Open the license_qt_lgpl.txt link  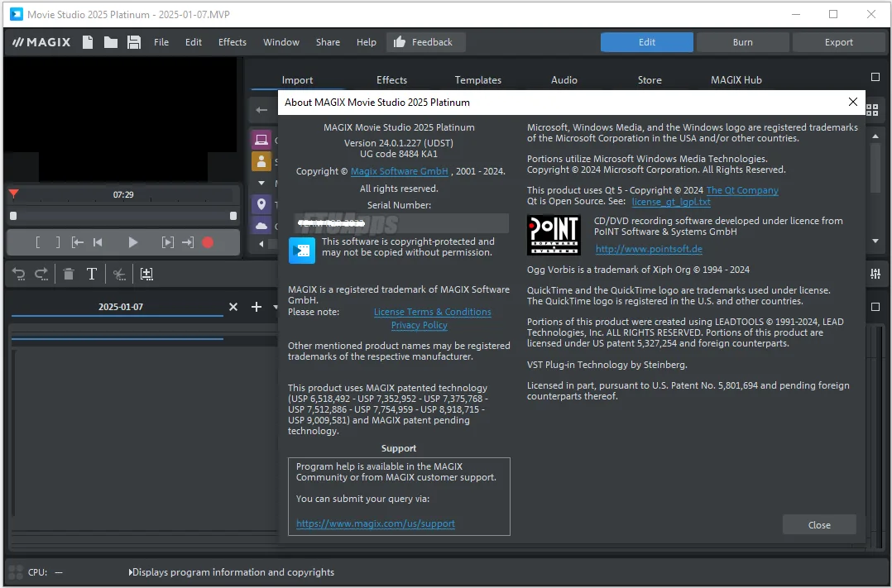click(671, 202)
